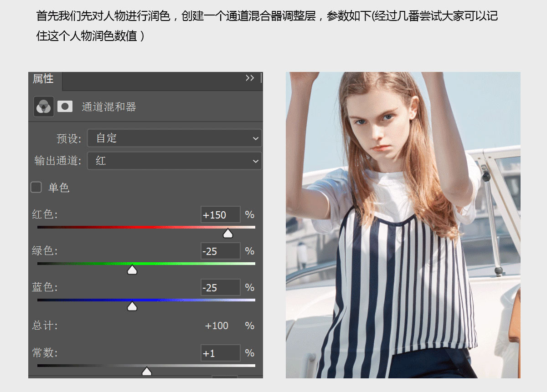Open the 预设 dropdown showing 自定
The image size is (547, 392).
(x=175, y=138)
